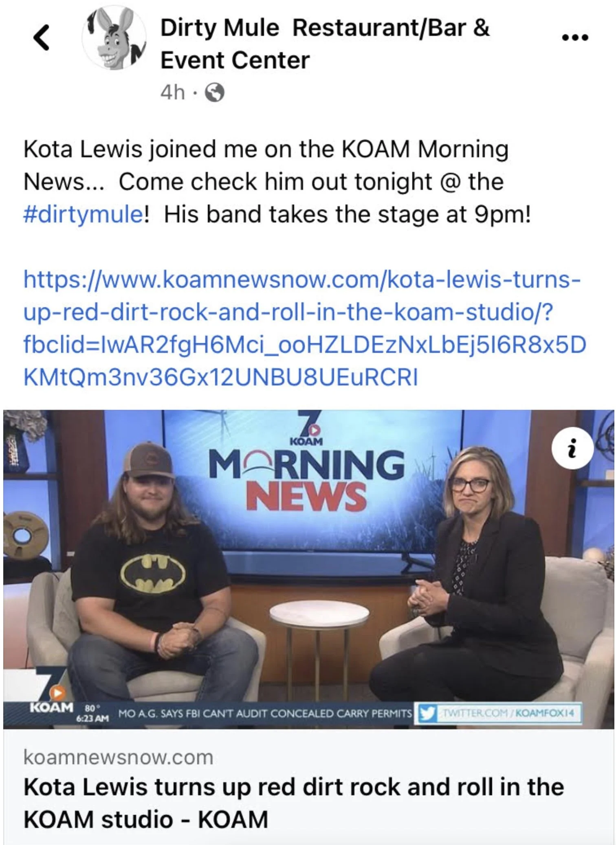Tap the Dirty Mule donkey profile picture
Image resolution: width=616 pixels, height=845 pixels.
(x=114, y=37)
